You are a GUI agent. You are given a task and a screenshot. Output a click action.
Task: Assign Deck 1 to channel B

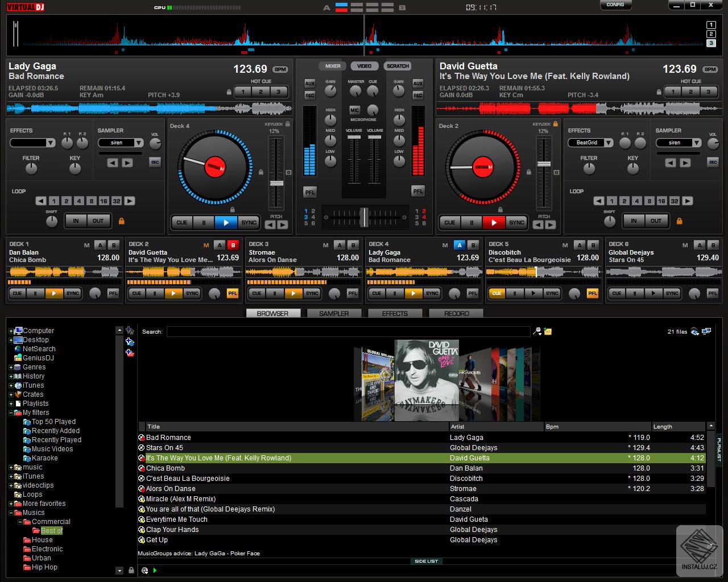(113, 244)
